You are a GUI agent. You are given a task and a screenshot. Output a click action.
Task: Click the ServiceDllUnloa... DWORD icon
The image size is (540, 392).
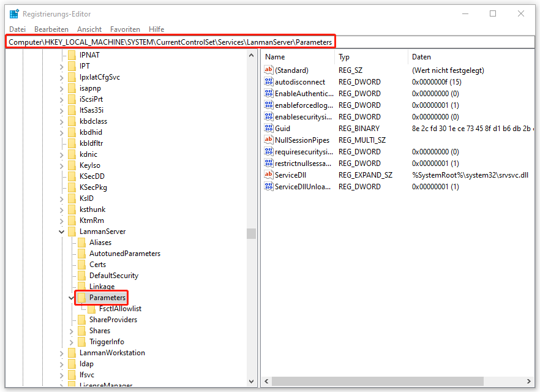click(x=269, y=186)
